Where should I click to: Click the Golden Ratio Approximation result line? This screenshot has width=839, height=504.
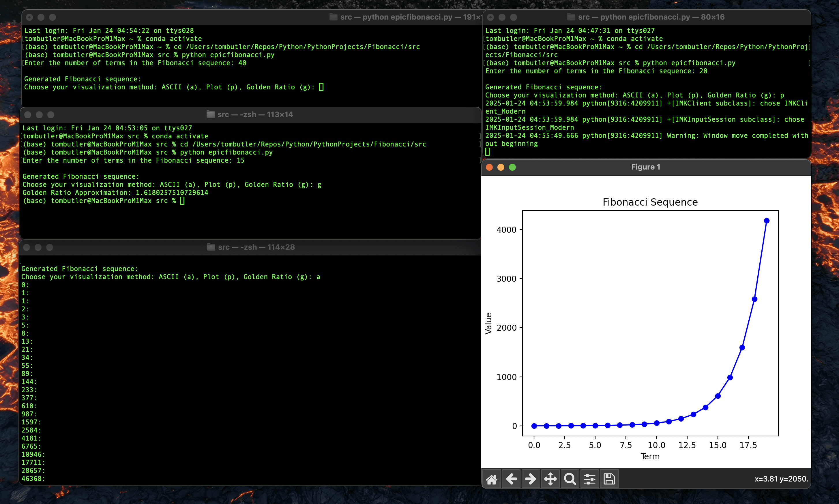(x=115, y=192)
